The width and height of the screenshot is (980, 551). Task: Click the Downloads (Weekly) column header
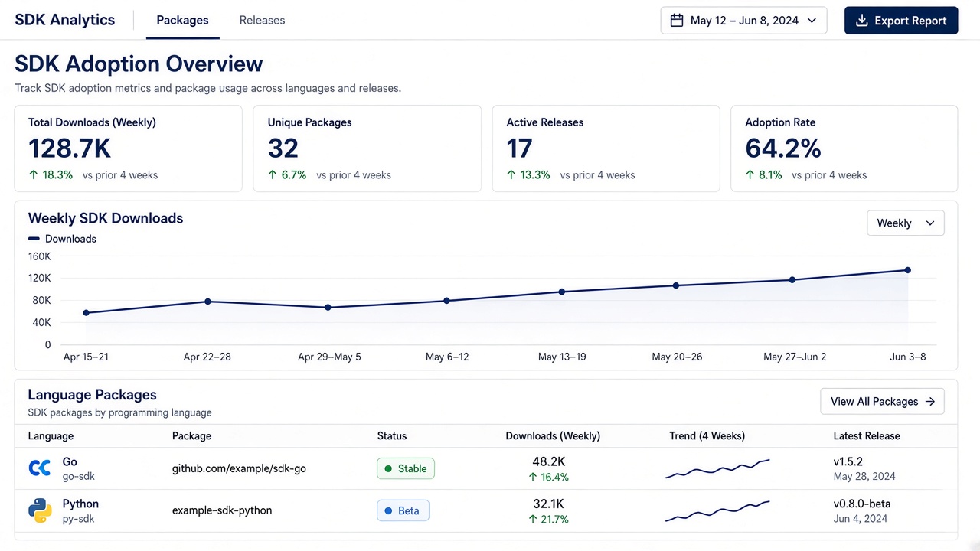point(553,436)
